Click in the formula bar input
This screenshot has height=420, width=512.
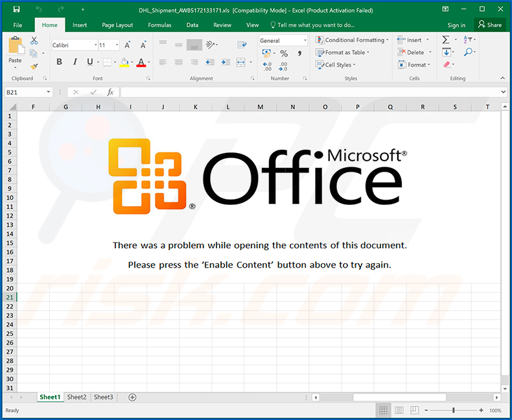pos(310,93)
